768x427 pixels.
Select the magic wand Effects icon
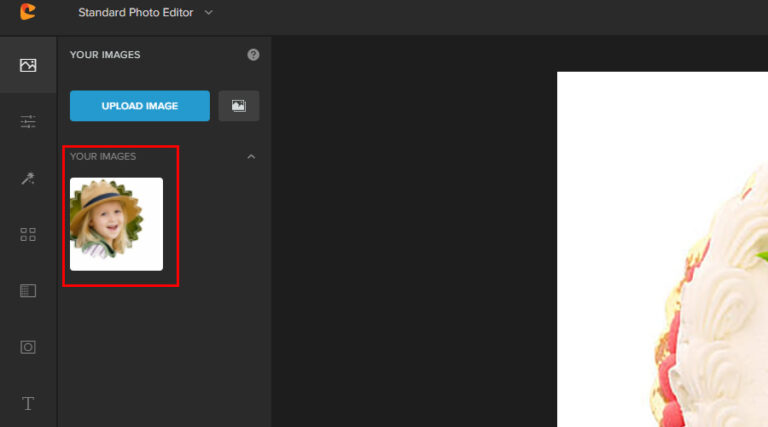(x=28, y=178)
